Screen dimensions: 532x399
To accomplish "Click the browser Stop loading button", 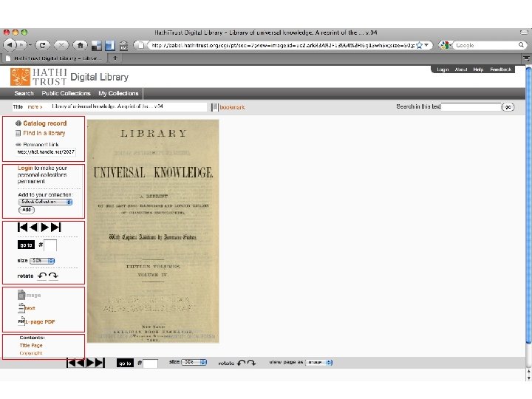I will (x=61, y=45).
